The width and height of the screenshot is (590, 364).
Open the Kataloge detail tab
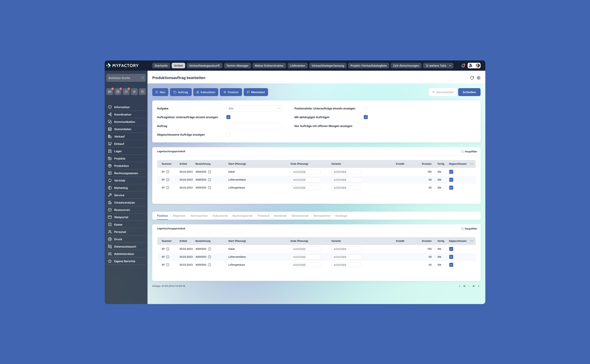click(341, 216)
